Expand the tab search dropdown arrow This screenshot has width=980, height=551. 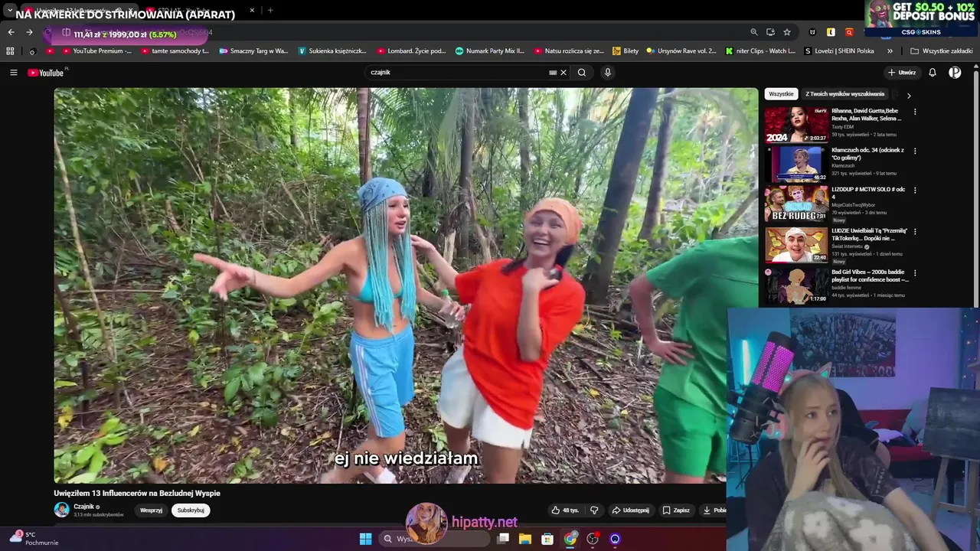(10, 10)
